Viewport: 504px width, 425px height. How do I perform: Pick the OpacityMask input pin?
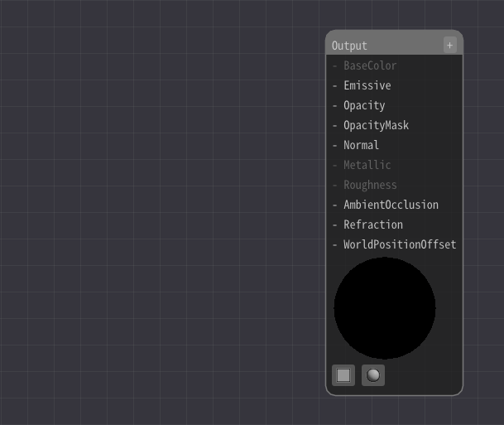pos(335,125)
